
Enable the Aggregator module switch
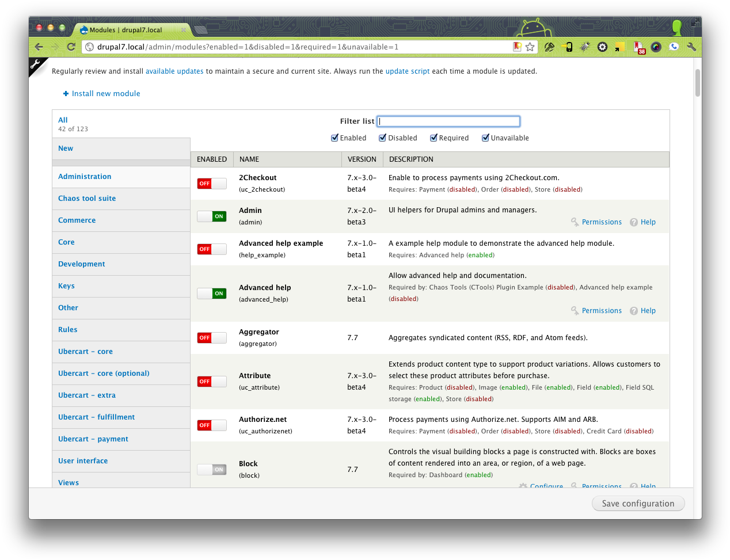pos(211,338)
